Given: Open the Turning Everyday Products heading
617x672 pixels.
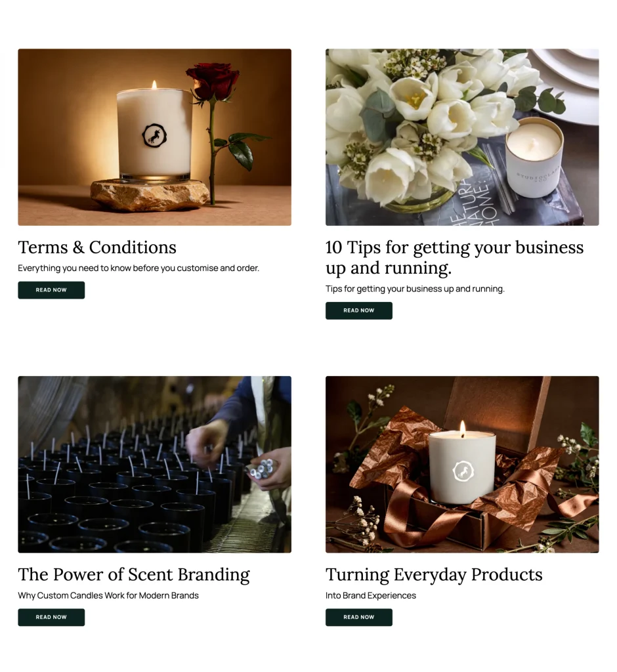Looking at the screenshot, I should point(434,575).
